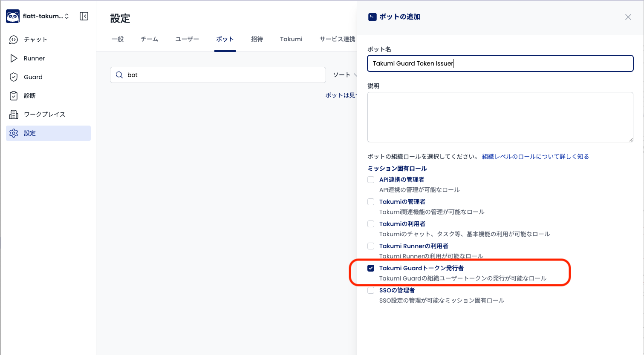Collapse the sidebar with panel icon

coord(84,16)
